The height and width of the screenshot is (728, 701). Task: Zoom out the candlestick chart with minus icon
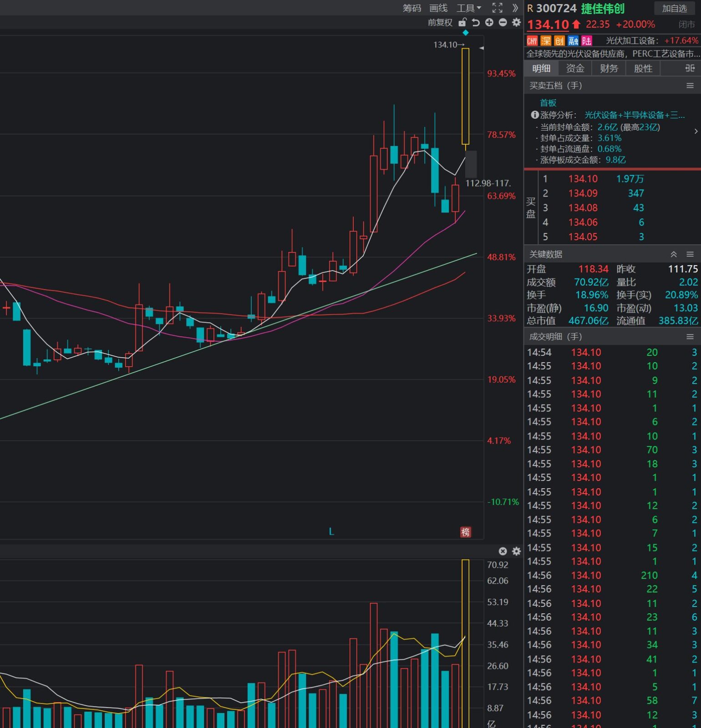click(x=503, y=22)
